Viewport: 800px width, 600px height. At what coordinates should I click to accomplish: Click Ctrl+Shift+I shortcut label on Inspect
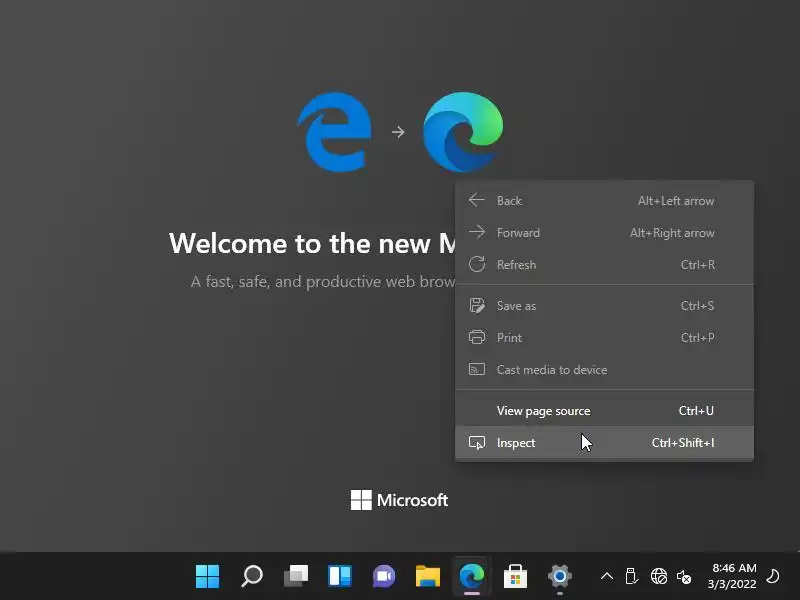point(683,443)
